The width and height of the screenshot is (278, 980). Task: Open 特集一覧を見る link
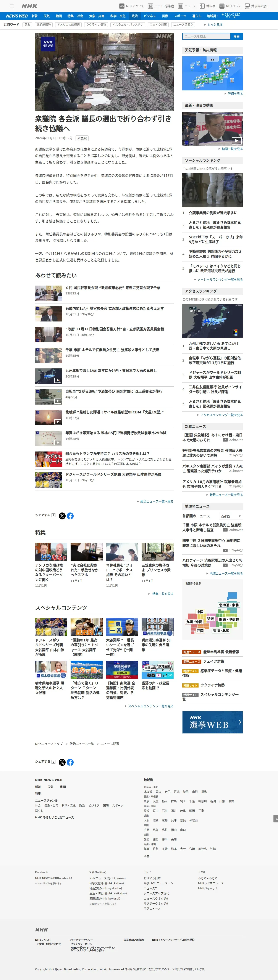161,594
